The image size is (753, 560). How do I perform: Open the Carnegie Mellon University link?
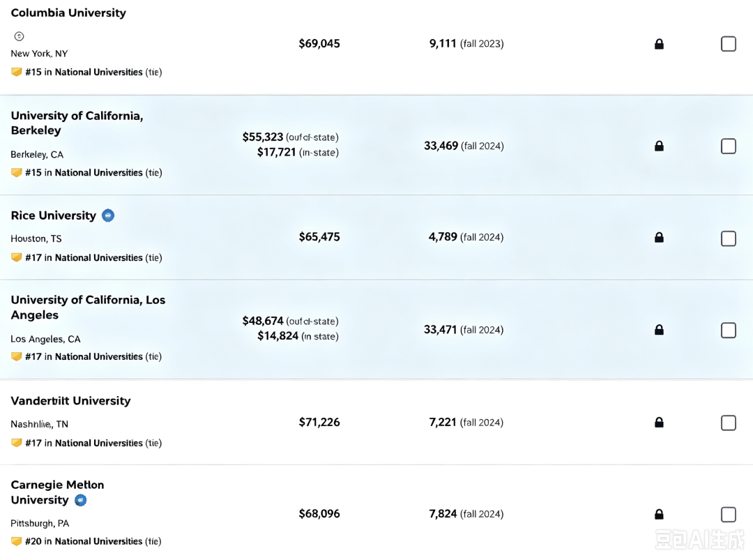57,492
